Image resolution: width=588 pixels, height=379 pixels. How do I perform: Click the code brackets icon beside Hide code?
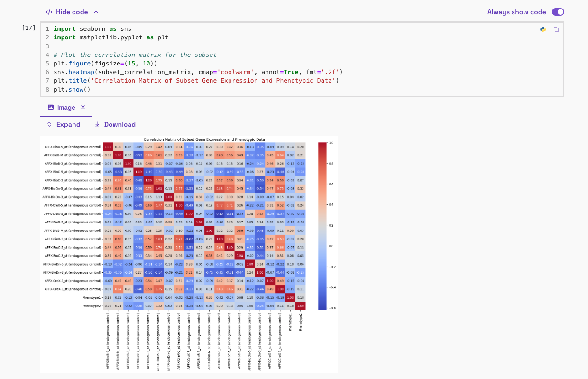click(49, 12)
